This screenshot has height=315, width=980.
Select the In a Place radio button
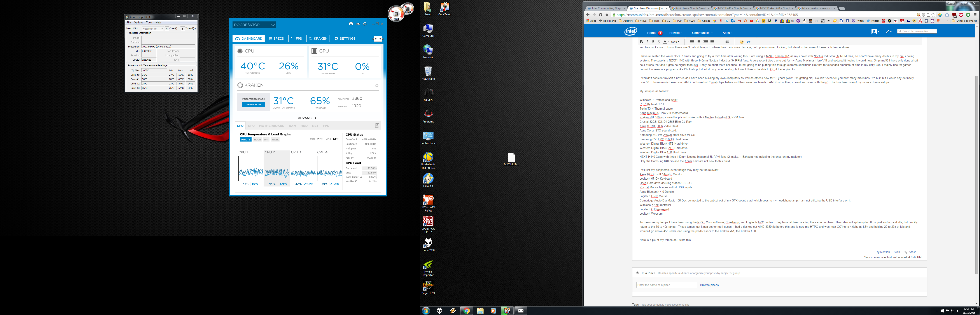pyautogui.click(x=638, y=273)
